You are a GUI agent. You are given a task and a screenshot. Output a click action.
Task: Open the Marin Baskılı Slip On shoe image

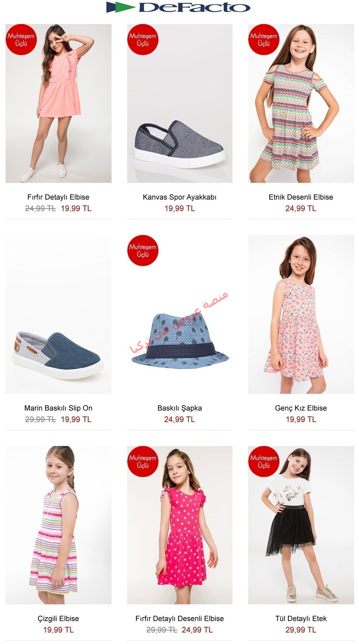[x=58, y=314]
